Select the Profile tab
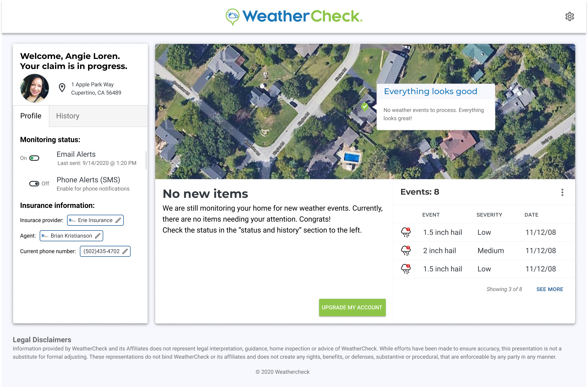 [31, 116]
